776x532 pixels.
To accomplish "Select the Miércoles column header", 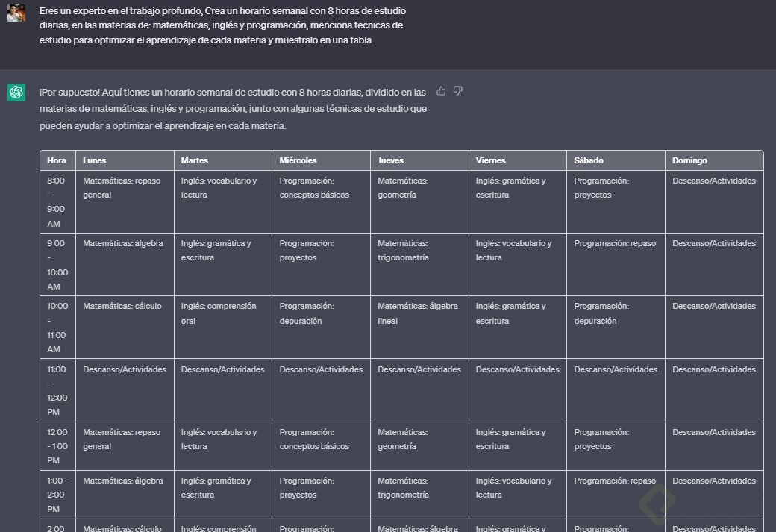I will (298, 160).
